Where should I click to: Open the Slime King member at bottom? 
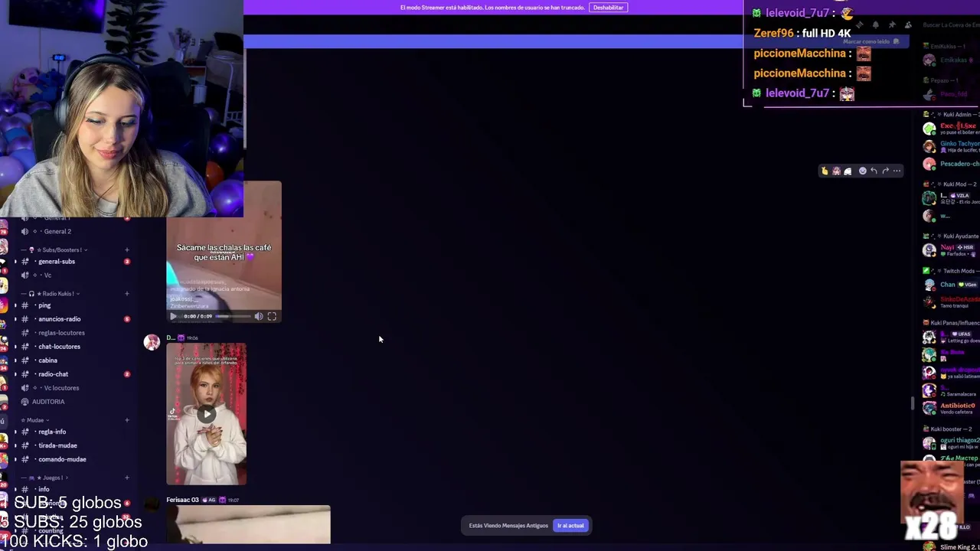point(952,546)
